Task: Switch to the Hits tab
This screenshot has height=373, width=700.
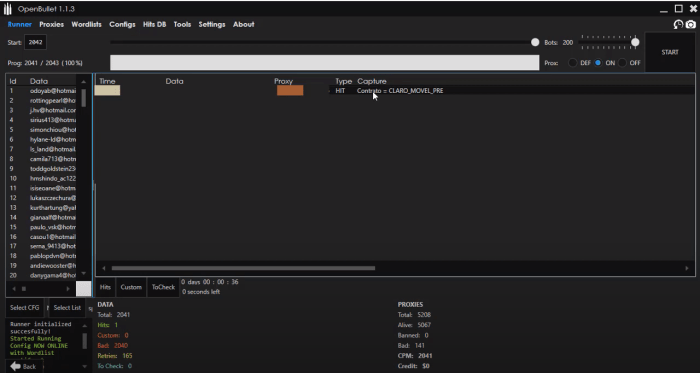Action: tap(105, 287)
